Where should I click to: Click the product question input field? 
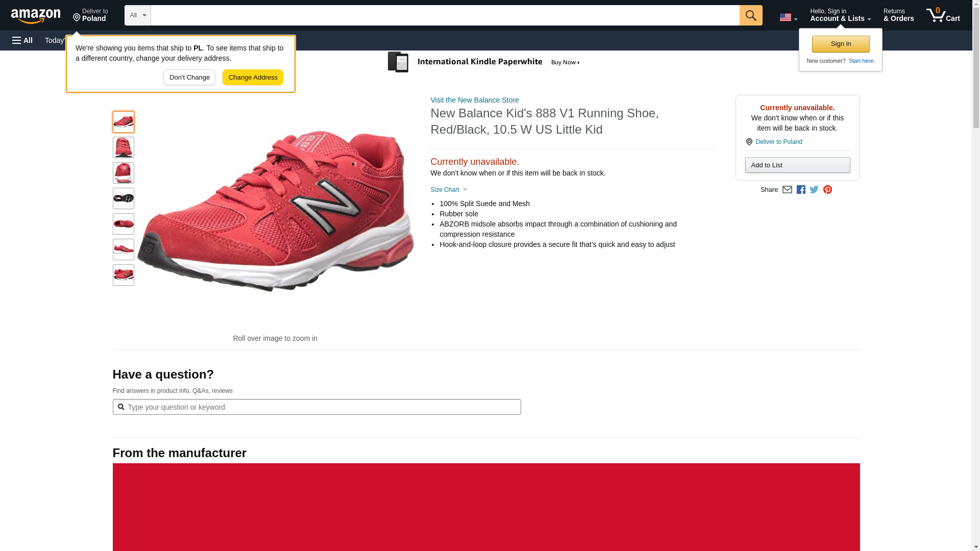click(x=316, y=407)
